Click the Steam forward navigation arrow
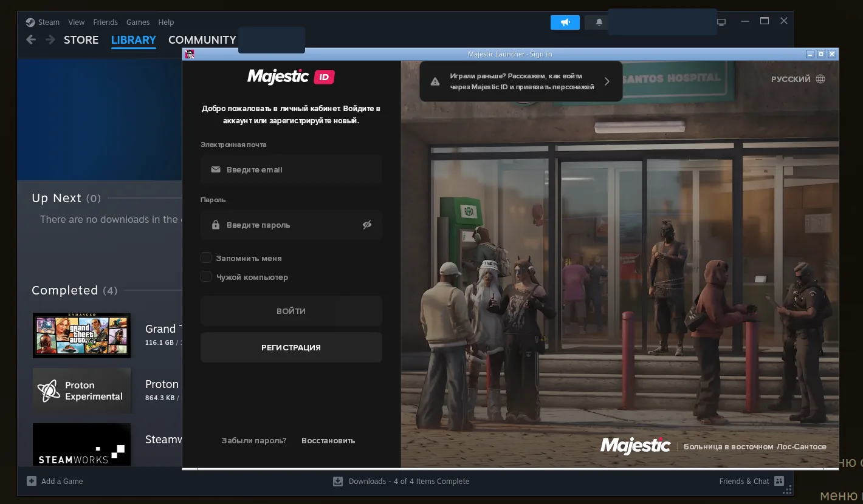 50,39
